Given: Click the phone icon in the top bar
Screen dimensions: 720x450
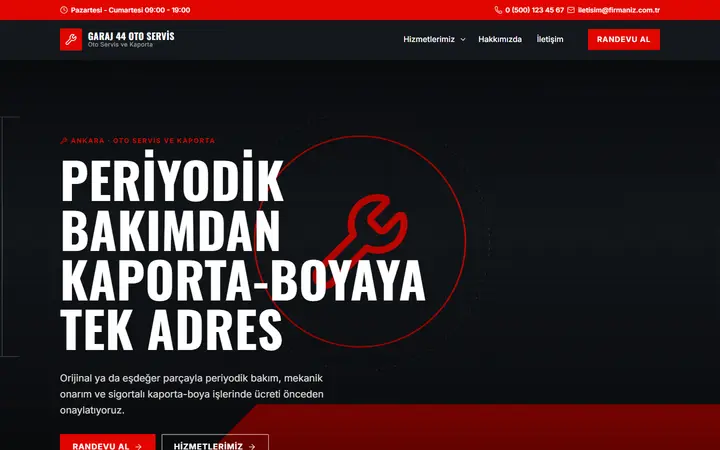Looking at the screenshot, I should pyautogui.click(x=498, y=10).
